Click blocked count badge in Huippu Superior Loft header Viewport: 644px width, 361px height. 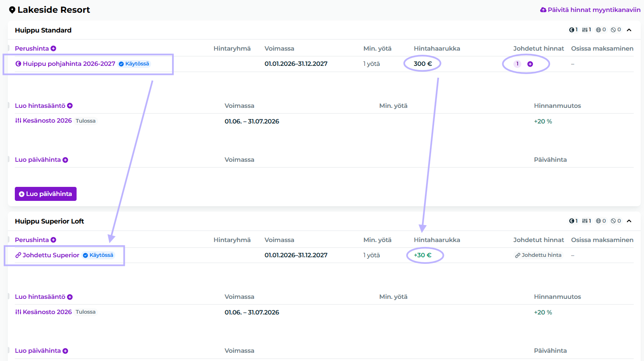pos(616,221)
